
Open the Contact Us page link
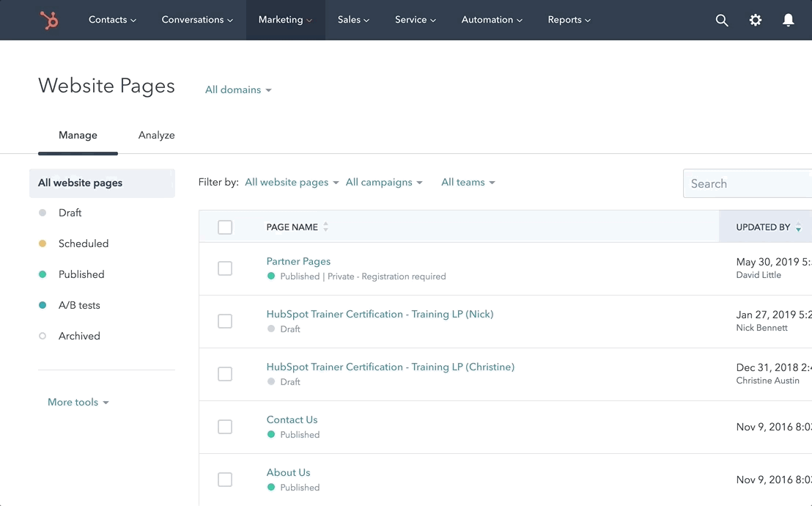coord(292,420)
